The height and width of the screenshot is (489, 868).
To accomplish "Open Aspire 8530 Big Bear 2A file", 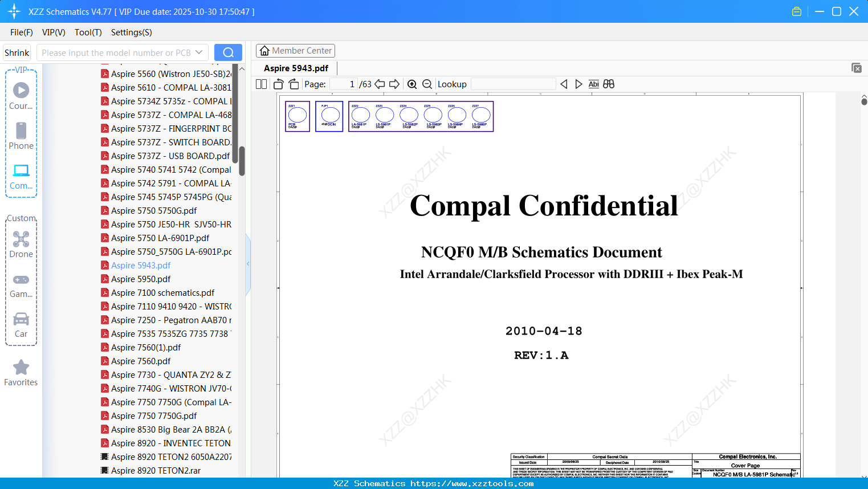I will (166, 429).
